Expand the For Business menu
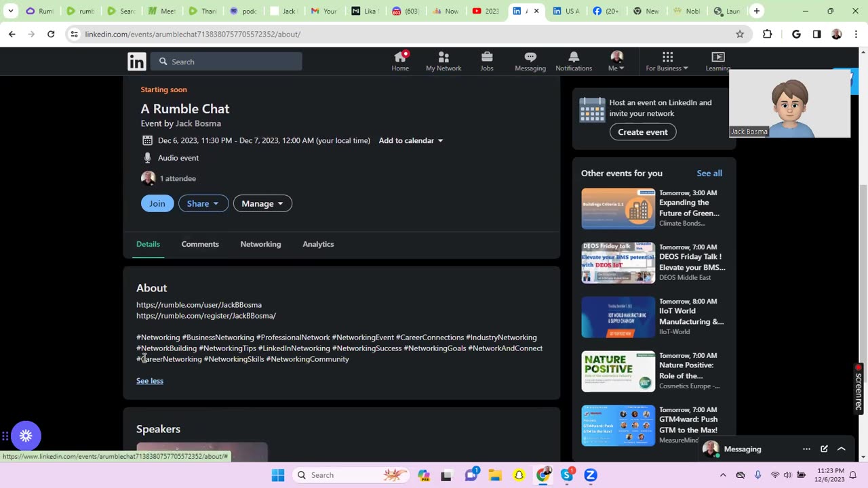The width and height of the screenshot is (868, 488). [x=667, y=61]
